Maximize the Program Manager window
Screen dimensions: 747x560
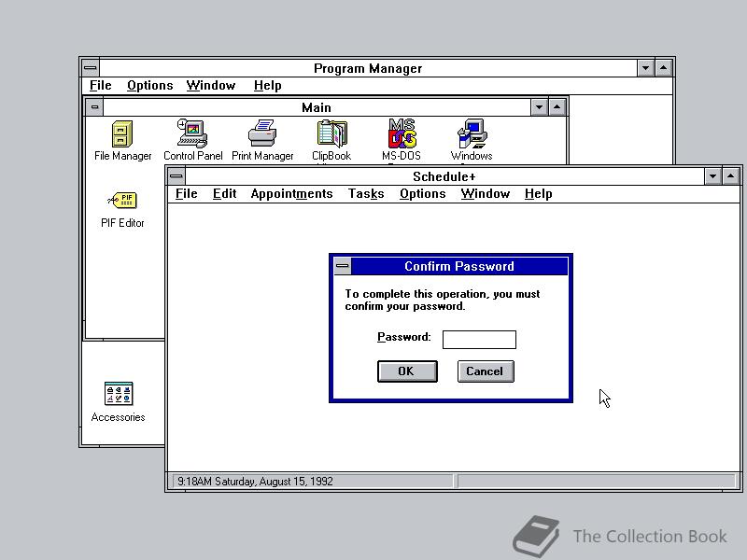(664, 68)
